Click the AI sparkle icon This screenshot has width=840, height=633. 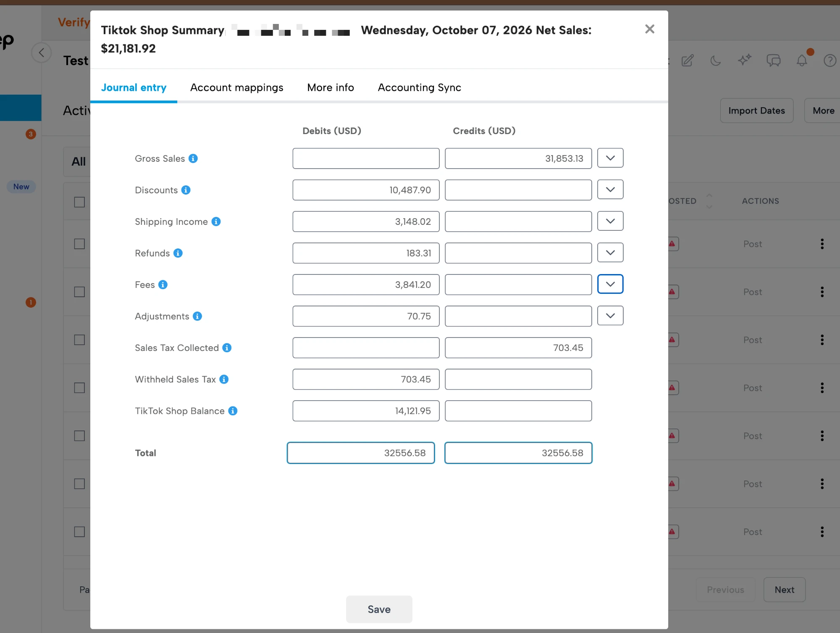[x=744, y=60]
